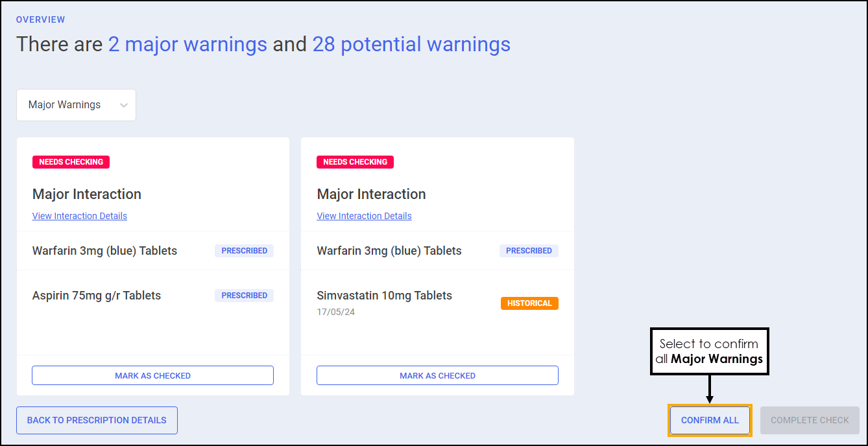Viewport: 868px width, 446px height.
Task: Click Prescribed tag for Warfarin in first card
Action: click(x=244, y=251)
